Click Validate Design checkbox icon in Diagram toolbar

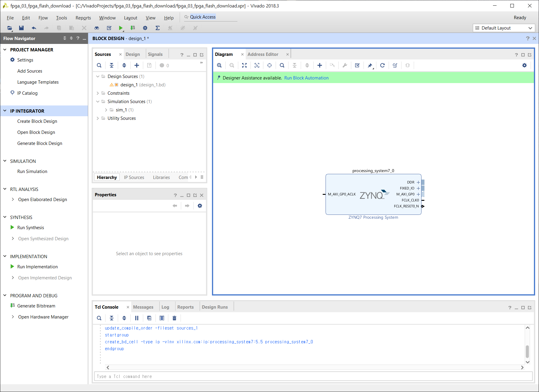point(357,65)
